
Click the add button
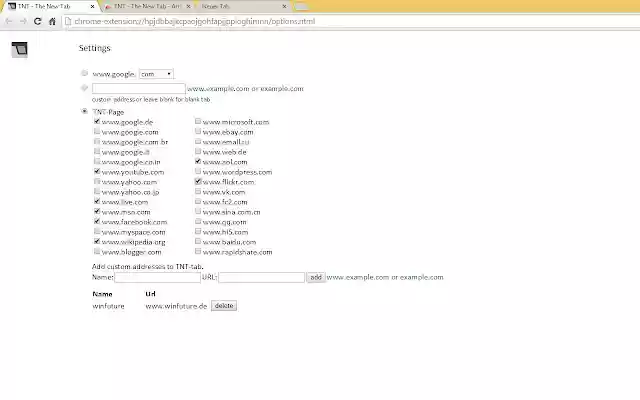(x=316, y=278)
